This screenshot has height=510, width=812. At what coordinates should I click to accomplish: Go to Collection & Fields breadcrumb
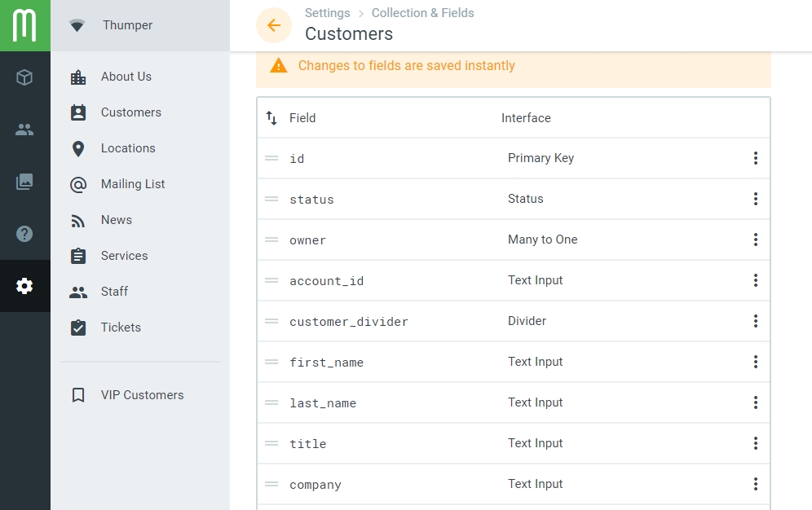pyautogui.click(x=422, y=13)
